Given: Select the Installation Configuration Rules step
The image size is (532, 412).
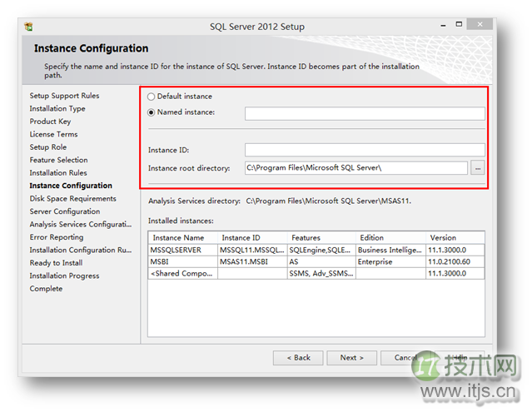Looking at the screenshot, I should [81, 251].
